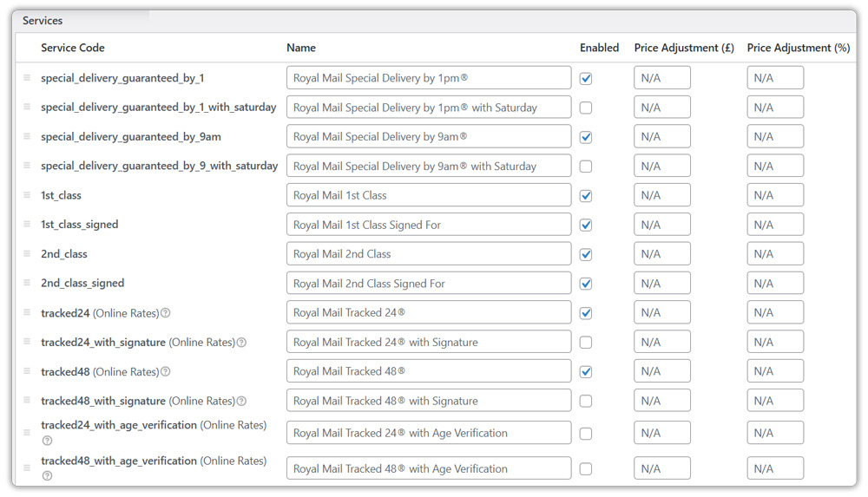Screen dimensions: 868x497
Task: Open help icon under tracked24_with_age_verification
Action: pos(47,441)
